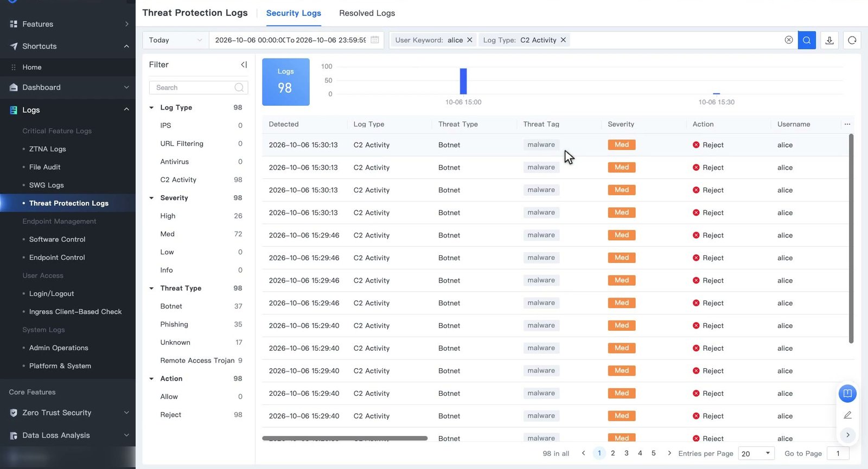Expand the floating panel arrow button

click(x=847, y=435)
